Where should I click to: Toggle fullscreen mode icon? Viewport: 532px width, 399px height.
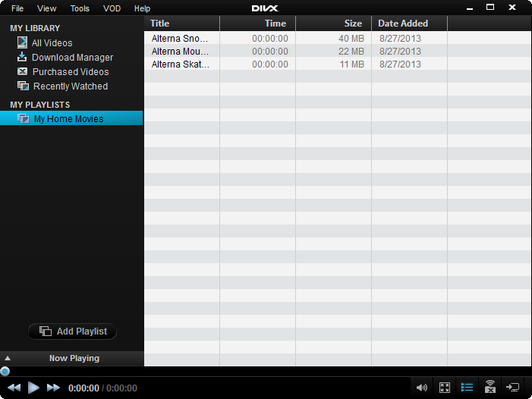pyautogui.click(x=445, y=388)
